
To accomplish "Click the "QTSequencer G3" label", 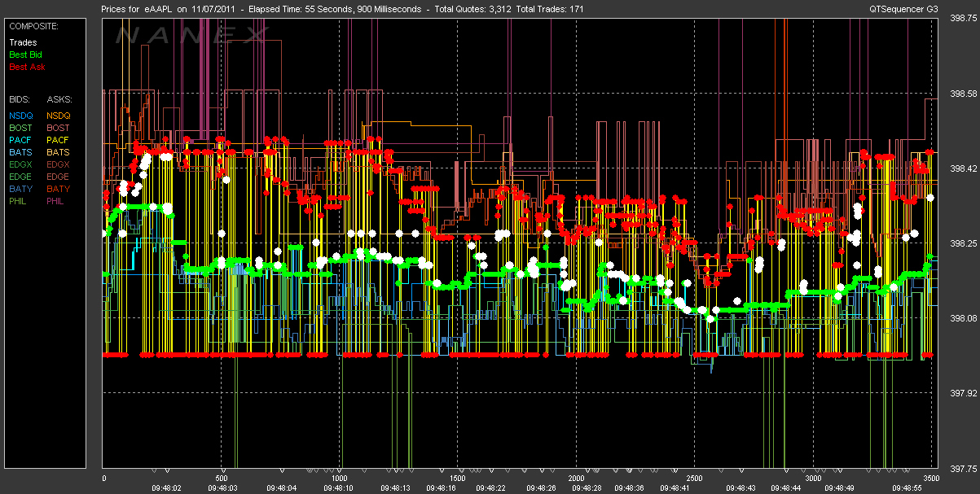I will click(903, 10).
